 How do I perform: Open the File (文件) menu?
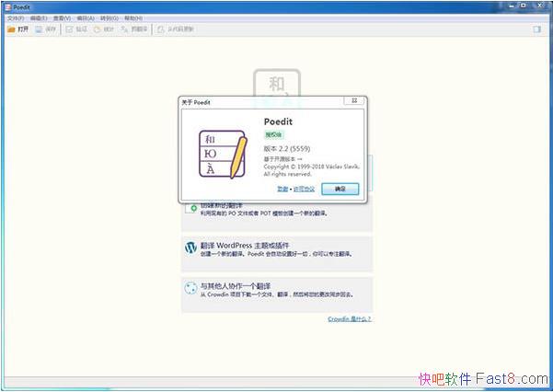(x=15, y=17)
